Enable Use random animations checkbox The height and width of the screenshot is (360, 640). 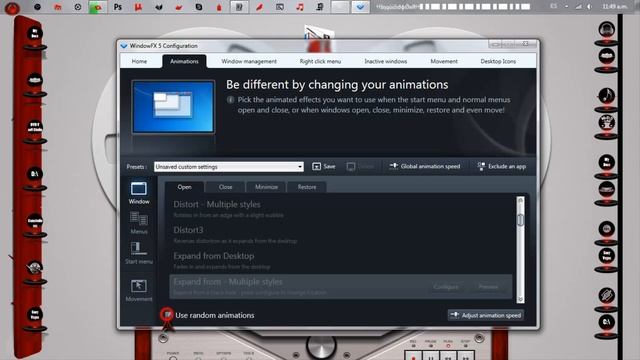167,315
